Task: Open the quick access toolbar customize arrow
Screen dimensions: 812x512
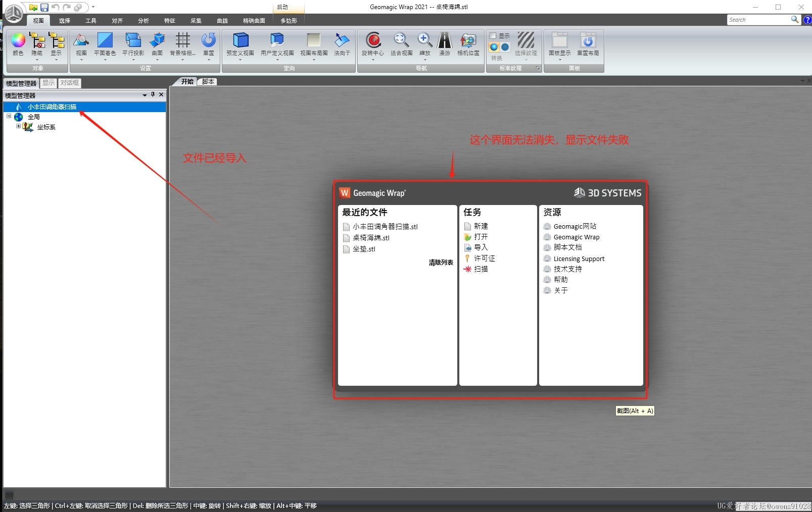Action: [x=93, y=7]
